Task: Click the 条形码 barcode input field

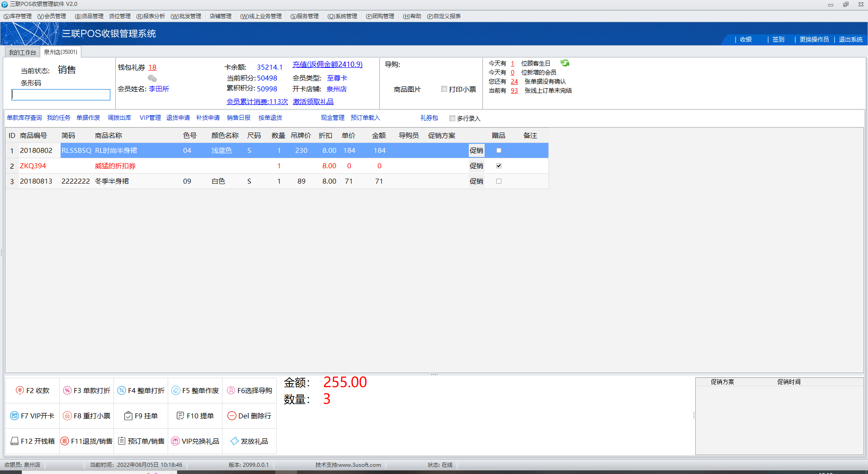Action: tap(61, 95)
